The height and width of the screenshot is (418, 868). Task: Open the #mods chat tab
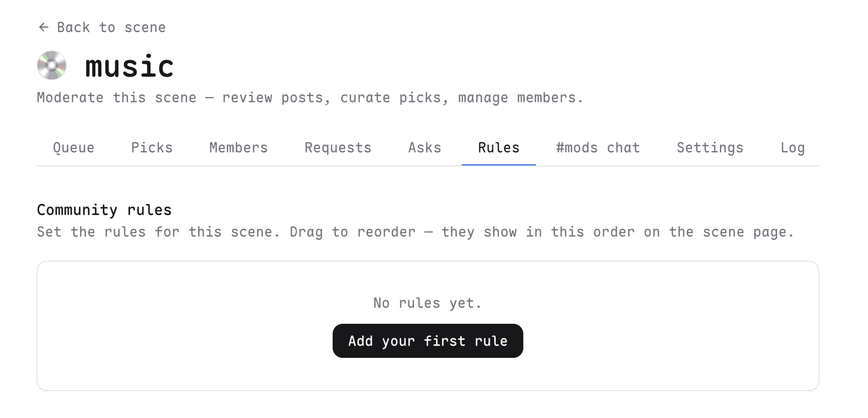click(598, 147)
